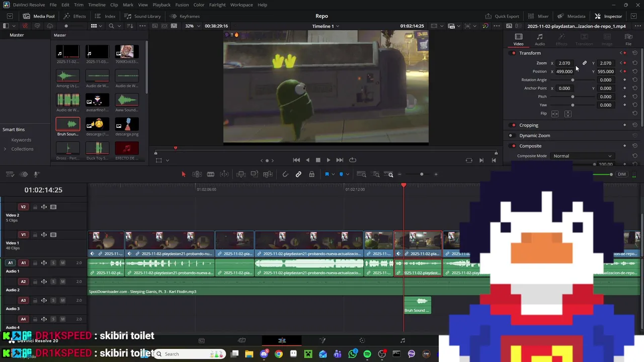The height and width of the screenshot is (362, 644).
Task: Click the Overwrite Clip icon in timeline toolbar
Action: [255, 174]
